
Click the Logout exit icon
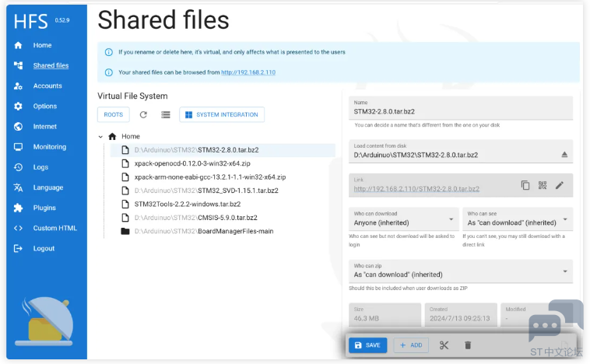pyautogui.click(x=18, y=248)
